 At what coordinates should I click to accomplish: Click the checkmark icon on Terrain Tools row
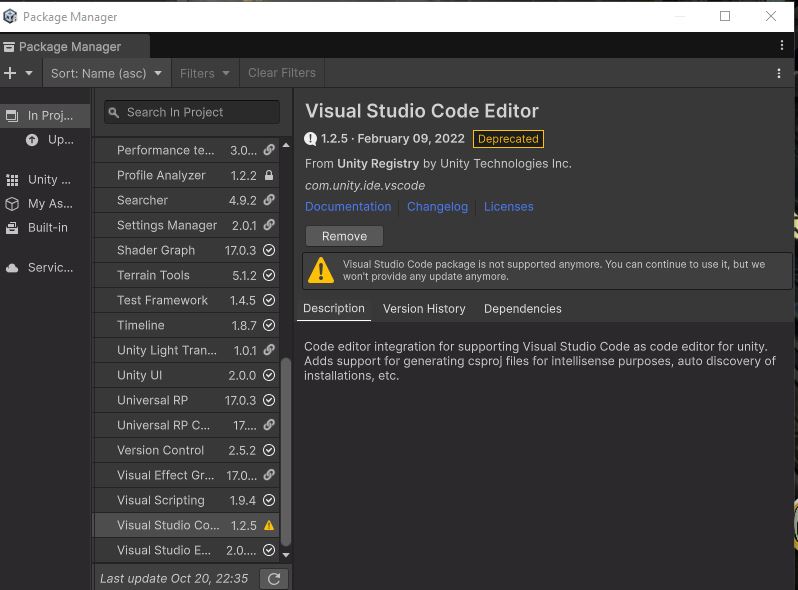269,275
